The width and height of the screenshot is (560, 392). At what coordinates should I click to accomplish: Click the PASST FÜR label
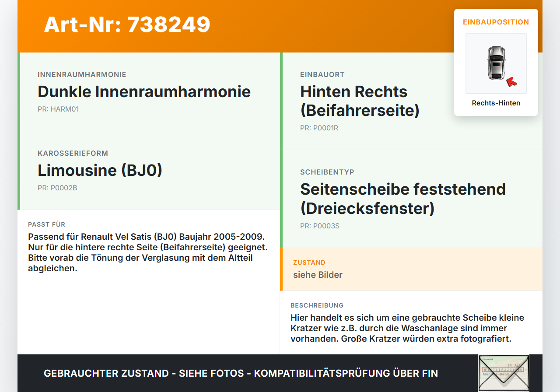pos(46,224)
